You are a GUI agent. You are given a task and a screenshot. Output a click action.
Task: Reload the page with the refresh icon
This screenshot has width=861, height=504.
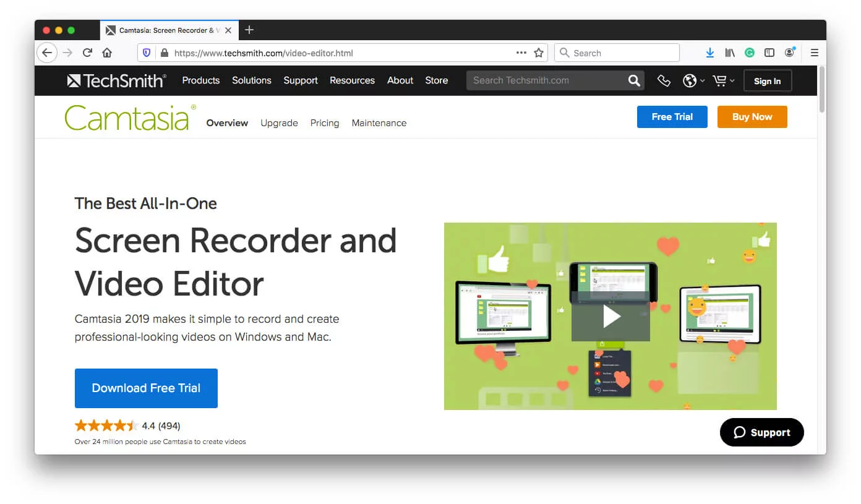[x=88, y=53]
